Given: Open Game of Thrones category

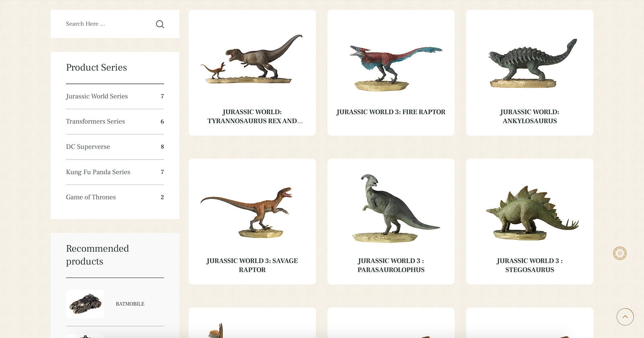Looking at the screenshot, I should point(91,197).
